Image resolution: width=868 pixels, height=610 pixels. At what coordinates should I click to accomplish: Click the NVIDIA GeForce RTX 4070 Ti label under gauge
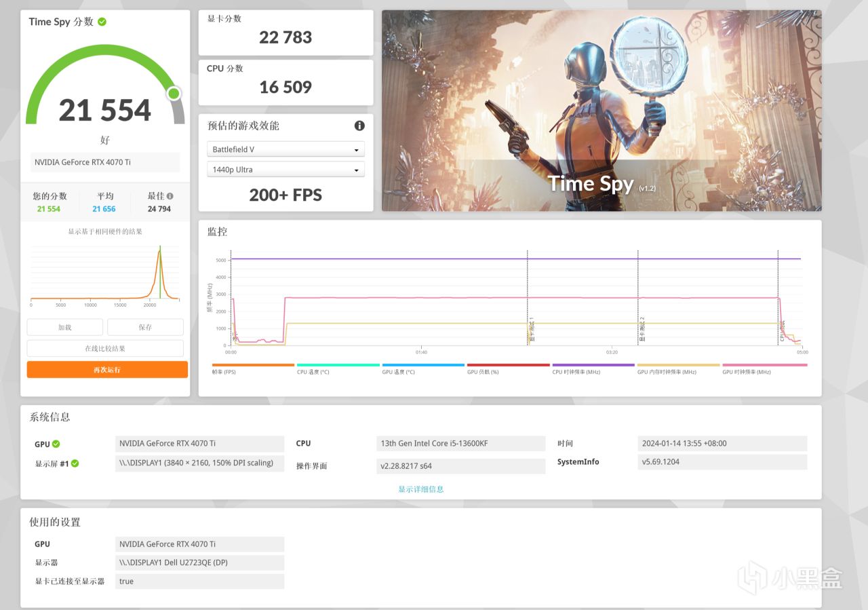(105, 162)
